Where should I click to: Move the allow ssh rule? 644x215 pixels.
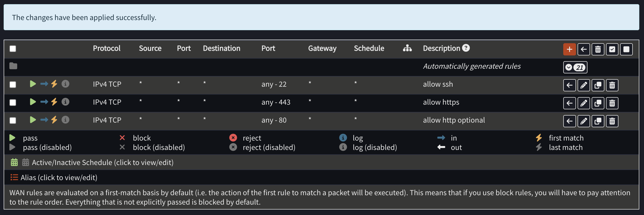(x=569, y=85)
